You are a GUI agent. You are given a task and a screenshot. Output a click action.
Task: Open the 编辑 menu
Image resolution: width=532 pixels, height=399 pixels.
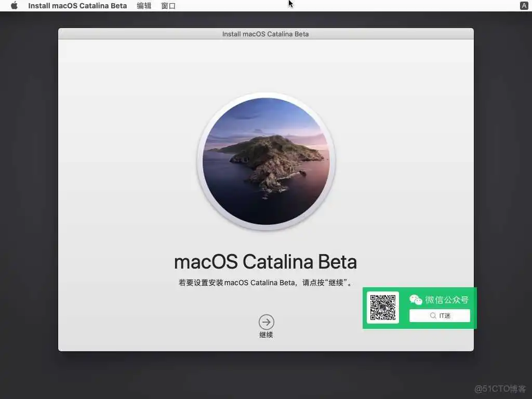pyautogui.click(x=143, y=6)
